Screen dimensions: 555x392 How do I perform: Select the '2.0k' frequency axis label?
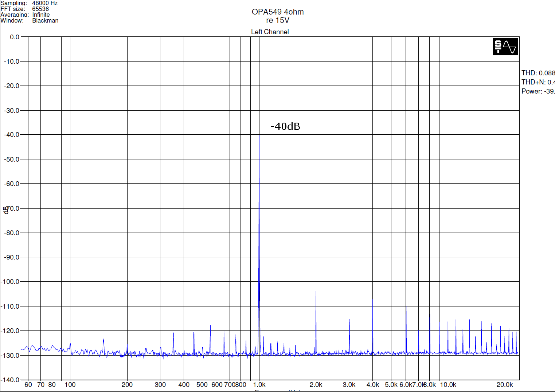(x=316, y=385)
